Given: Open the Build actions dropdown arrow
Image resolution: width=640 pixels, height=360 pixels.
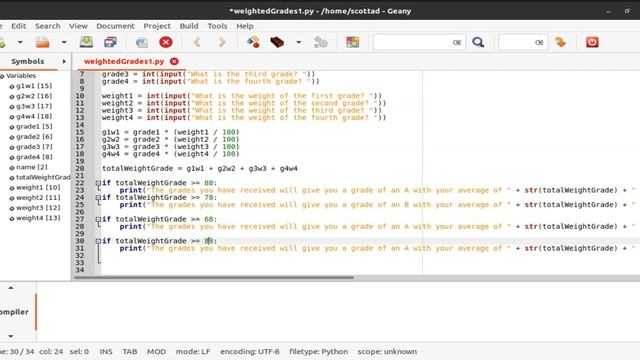Looking at the screenshot, I should (x=299, y=42).
